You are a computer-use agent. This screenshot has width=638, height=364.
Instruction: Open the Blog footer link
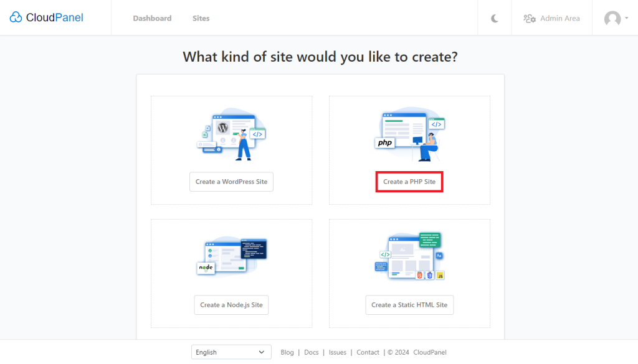click(287, 352)
